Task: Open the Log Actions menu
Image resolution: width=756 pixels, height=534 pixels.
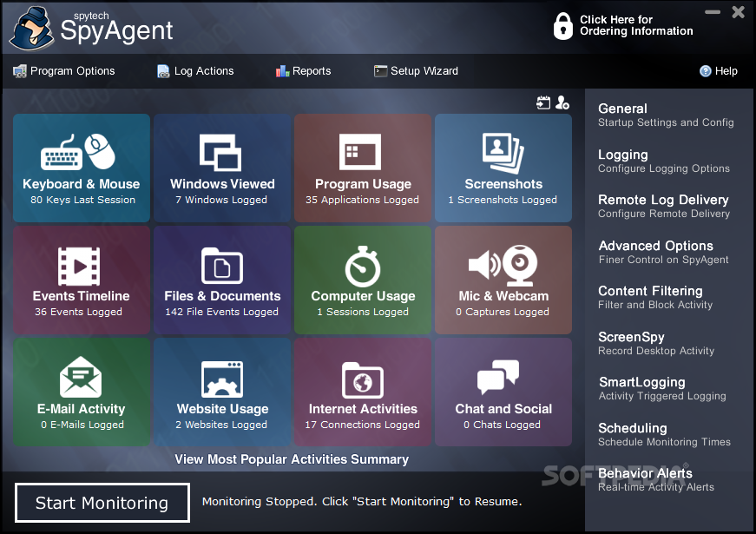Action: tap(195, 71)
